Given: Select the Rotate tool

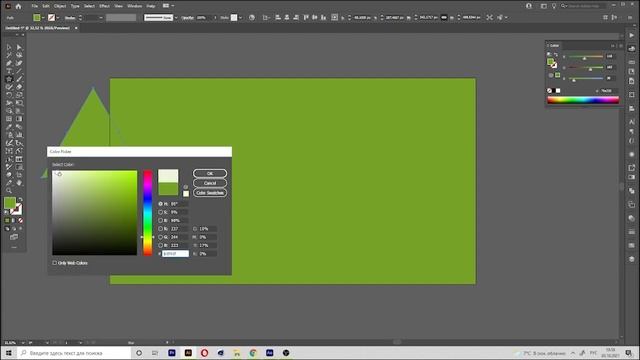Looking at the screenshot, I should pos(9,95).
